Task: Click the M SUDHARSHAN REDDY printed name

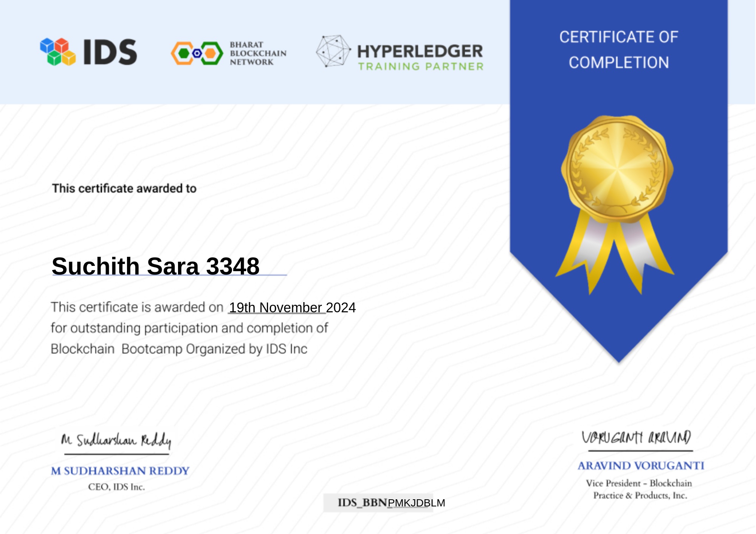Action: 120,471
